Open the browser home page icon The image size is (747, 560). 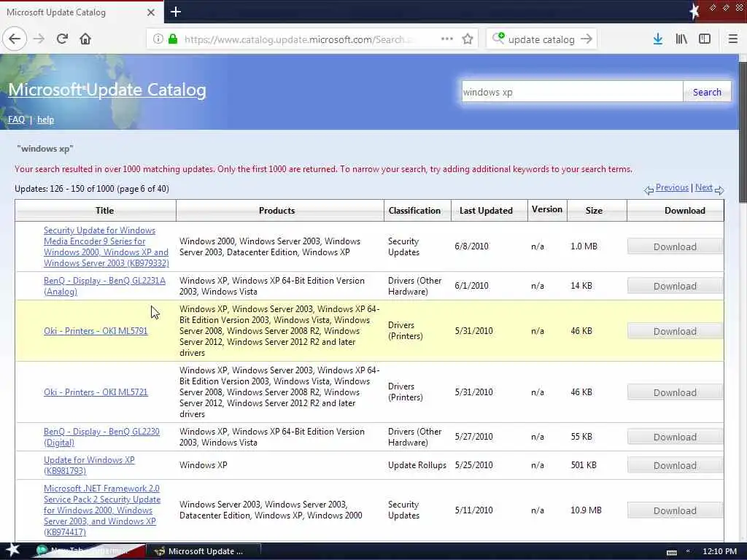pyautogui.click(x=85, y=39)
